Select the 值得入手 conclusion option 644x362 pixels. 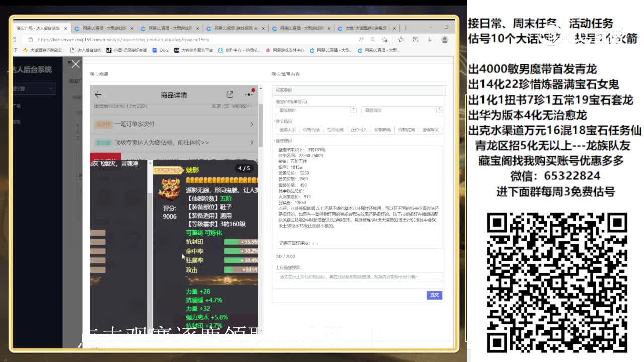[x=287, y=130]
